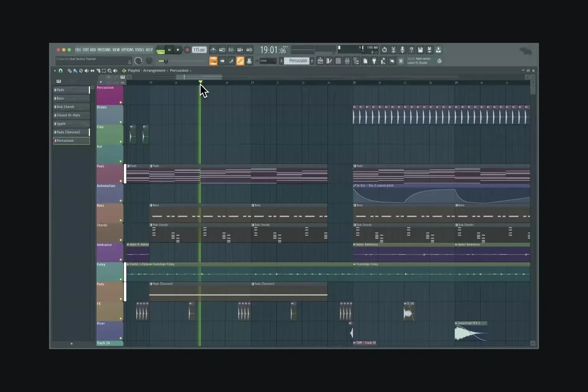Screen dimensions: 588x392
Task: Adjust the main volume knob
Action: (x=138, y=61)
